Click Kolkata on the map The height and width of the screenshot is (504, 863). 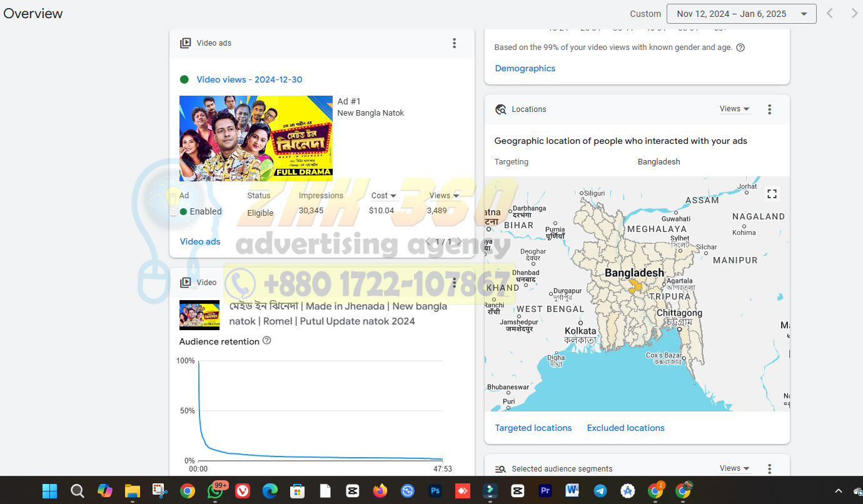[x=580, y=331]
